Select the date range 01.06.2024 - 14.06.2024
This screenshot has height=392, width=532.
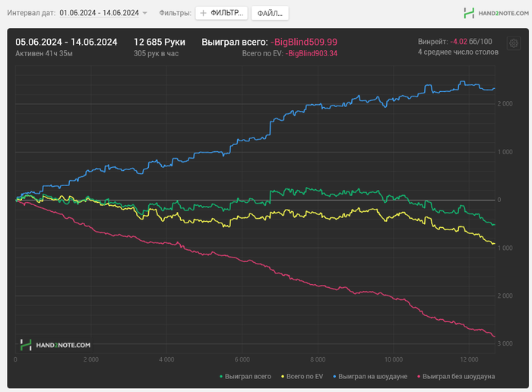(x=99, y=13)
